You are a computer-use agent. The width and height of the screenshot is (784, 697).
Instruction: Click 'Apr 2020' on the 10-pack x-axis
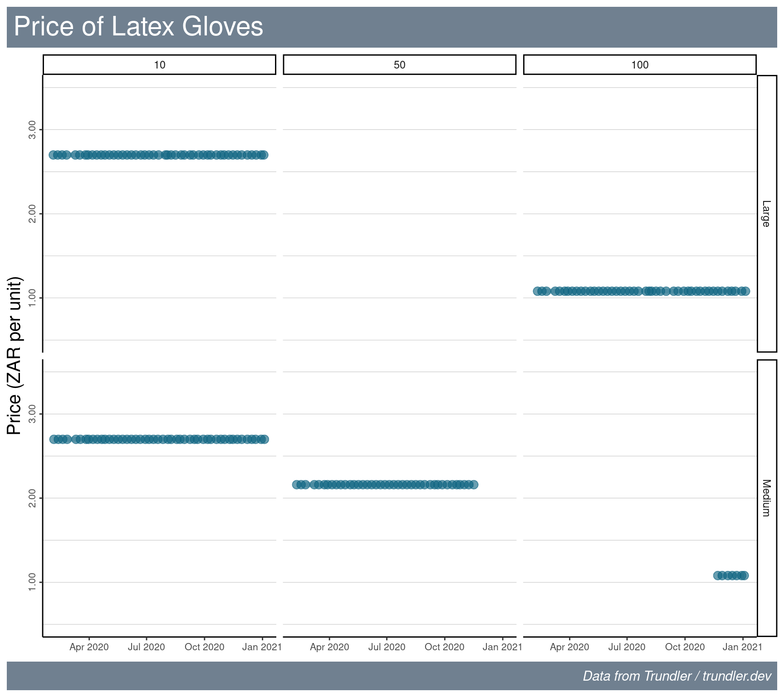[89, 647]
